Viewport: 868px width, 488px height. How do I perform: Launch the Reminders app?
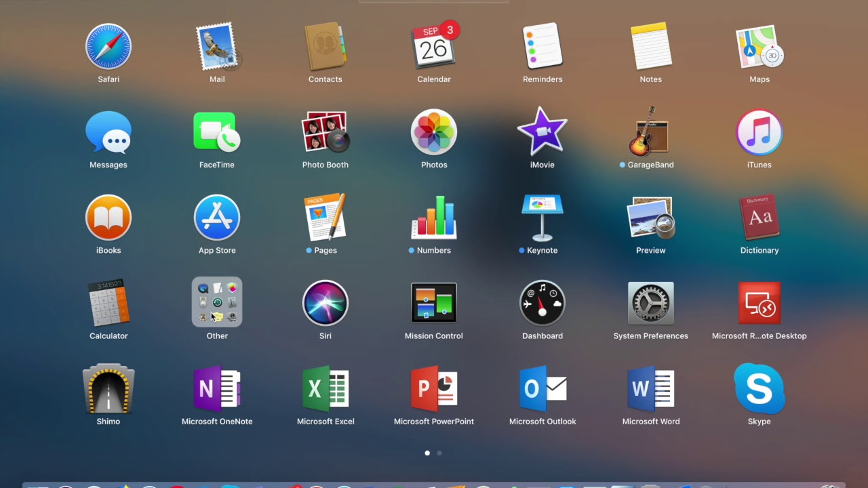point(542,47)
